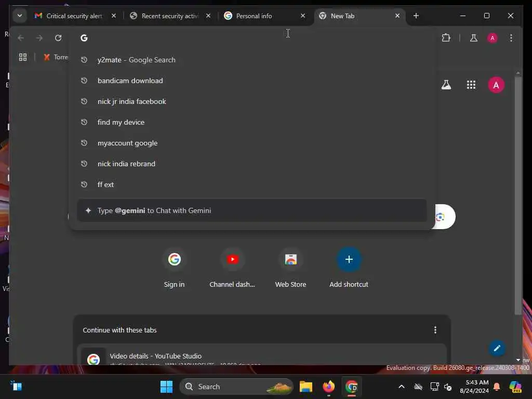This screenshot has width=532, height=399.
Task: Click the Google G icon in address bar
Action: coord(84,37)
